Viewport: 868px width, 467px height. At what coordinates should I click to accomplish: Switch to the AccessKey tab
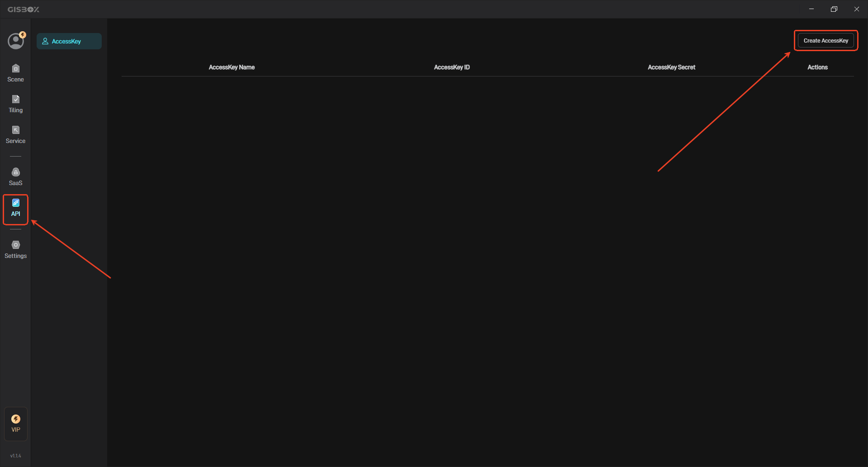pyautogui.click(x=69, y=41)
